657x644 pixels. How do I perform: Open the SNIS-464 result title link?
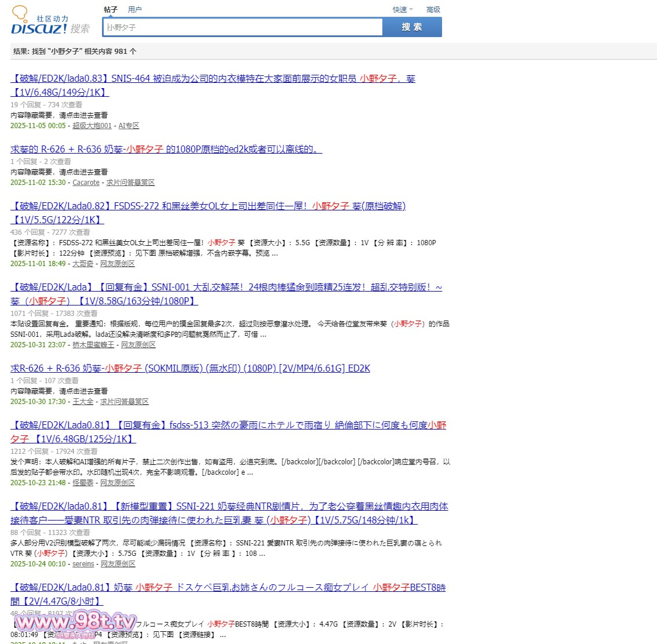click(x=213, y=79)
